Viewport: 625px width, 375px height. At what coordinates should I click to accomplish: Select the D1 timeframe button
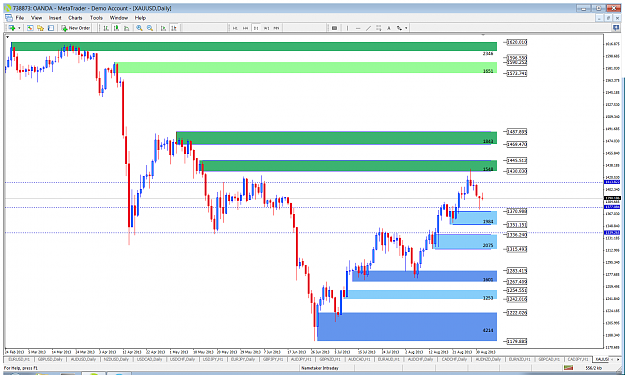[256, 28]
